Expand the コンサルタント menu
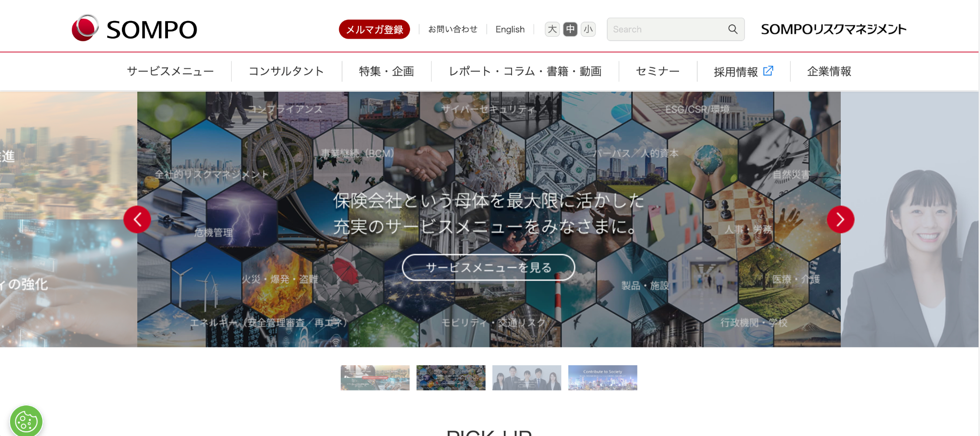Image resolution: width=980 pixels, height=436 pixels. click(286, 71)
